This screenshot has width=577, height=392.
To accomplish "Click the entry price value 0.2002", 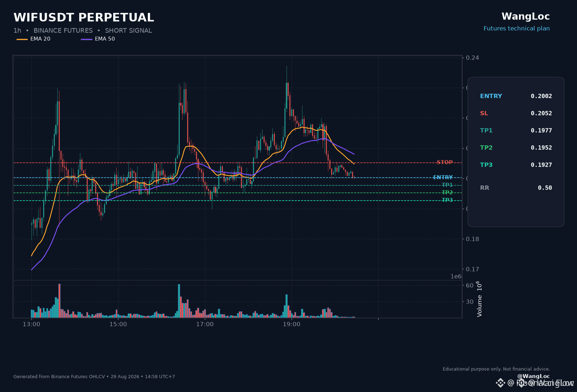I will [x=541, y=96].
